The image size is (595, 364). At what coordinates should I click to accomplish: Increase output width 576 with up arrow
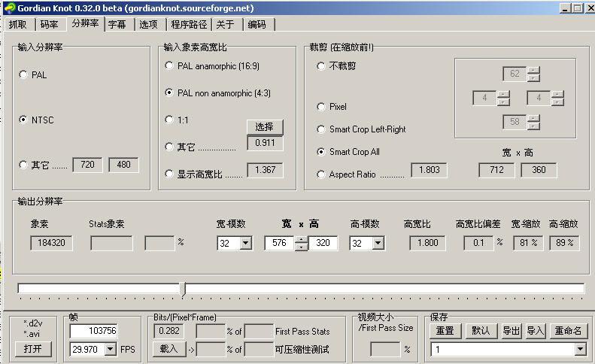[302, 239]
